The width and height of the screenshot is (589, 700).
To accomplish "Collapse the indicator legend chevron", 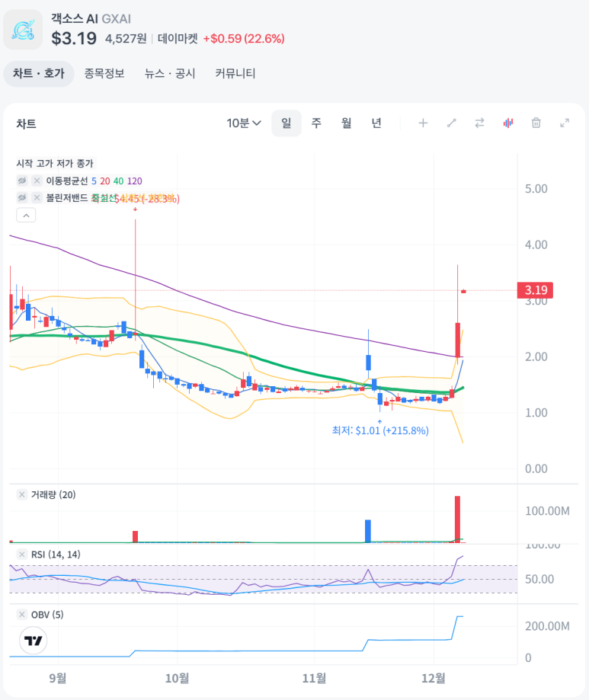I will [26, 216].
